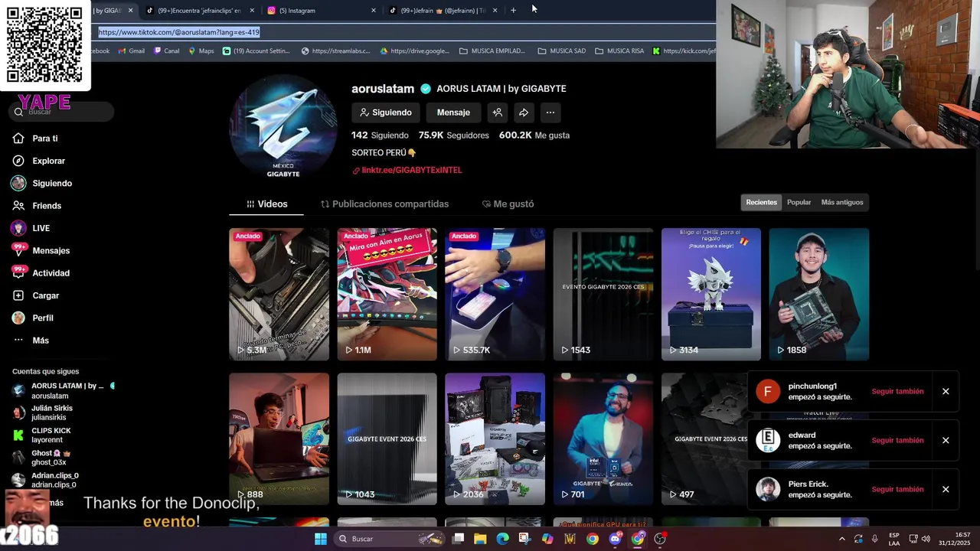Click the Siguiendo follow-status button
This screenshot has width=980, height=551.
(386, 112)
